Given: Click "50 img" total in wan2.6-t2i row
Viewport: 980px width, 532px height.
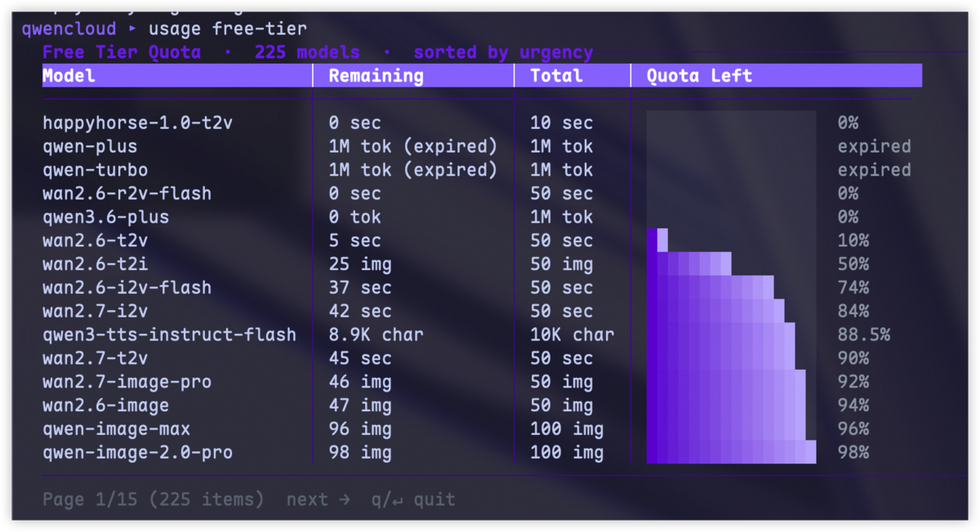Looking at the screenshot, I should point(562,265).
